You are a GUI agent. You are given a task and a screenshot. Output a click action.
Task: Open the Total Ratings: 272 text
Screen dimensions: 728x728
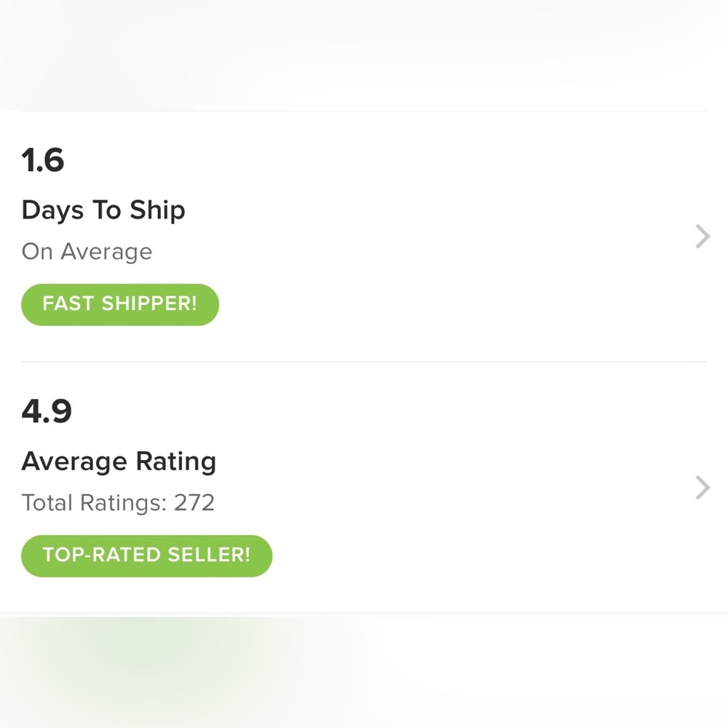118,503
